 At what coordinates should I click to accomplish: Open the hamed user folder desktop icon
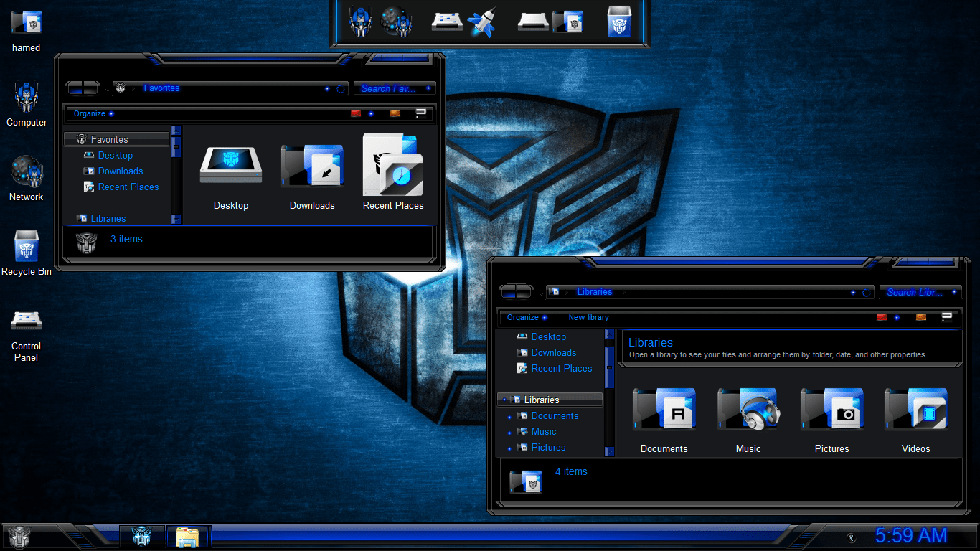[x=26, y=31]
